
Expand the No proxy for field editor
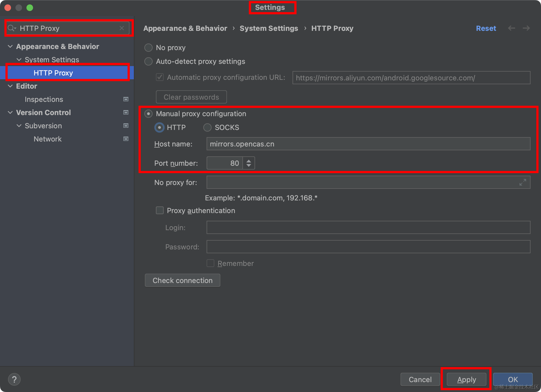[x=523, y=182]
